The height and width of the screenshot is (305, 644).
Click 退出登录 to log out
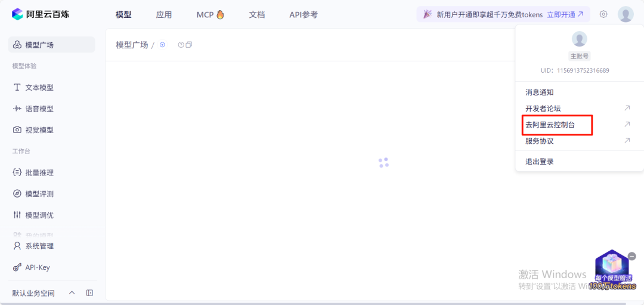[579, 162]
